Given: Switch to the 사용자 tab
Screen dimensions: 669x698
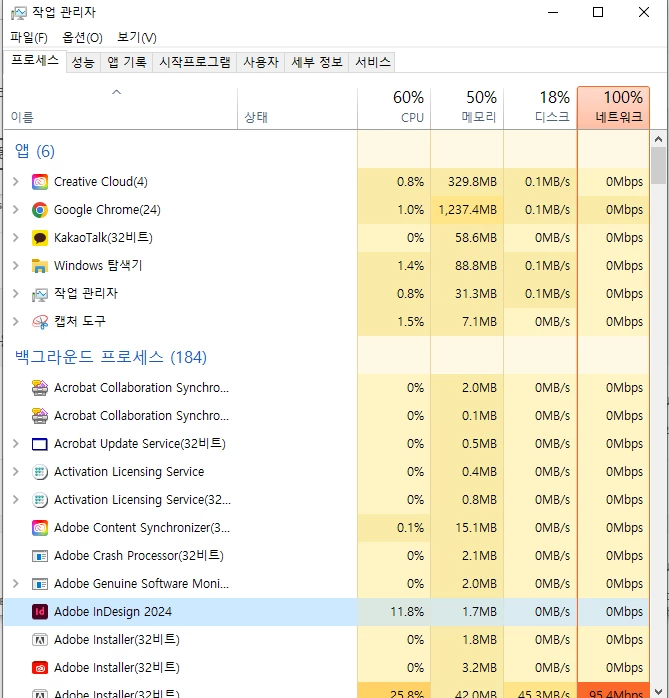Looking at the screenshot, I should (261, 62).
